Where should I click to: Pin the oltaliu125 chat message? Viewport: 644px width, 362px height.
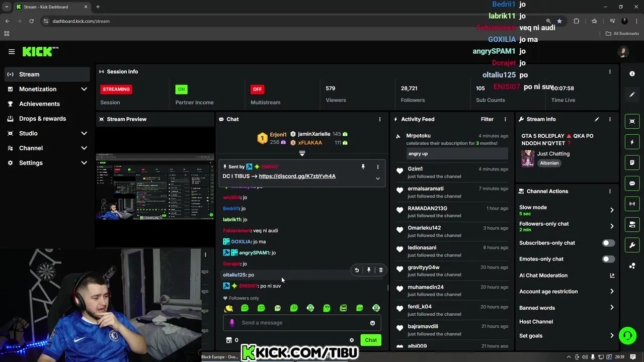[x=369, y=270]
